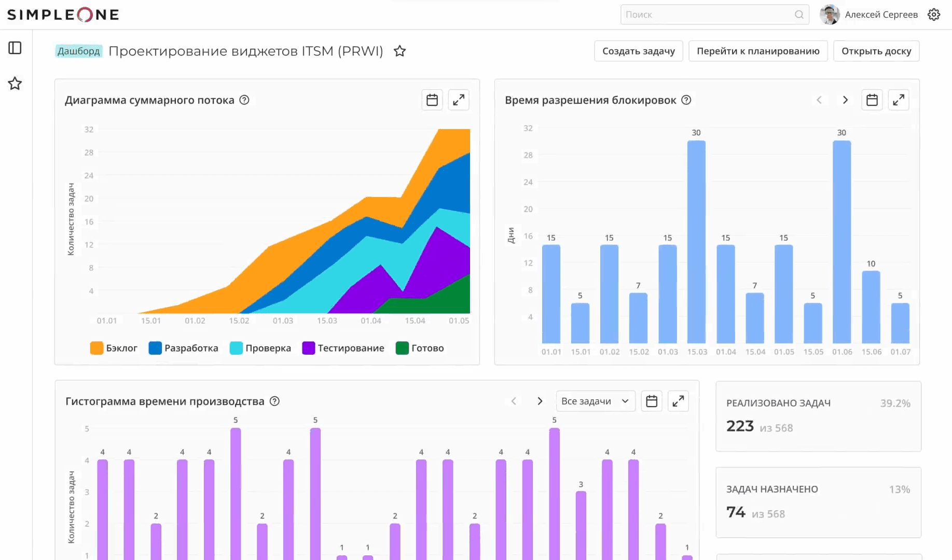The height and width of the screenshot is (560, 952).
Task: Open calendar for Диаграмма суммарного потока
Action: (432, 100)
